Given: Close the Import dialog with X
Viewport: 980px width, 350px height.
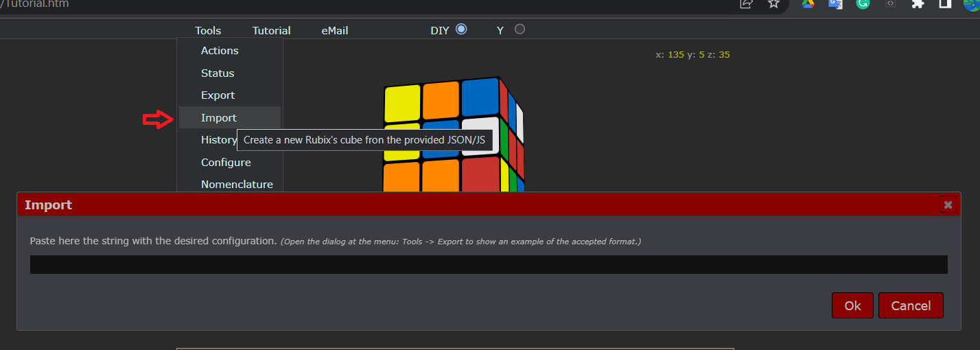Looking at the screenshot, I should pos(948,205).
